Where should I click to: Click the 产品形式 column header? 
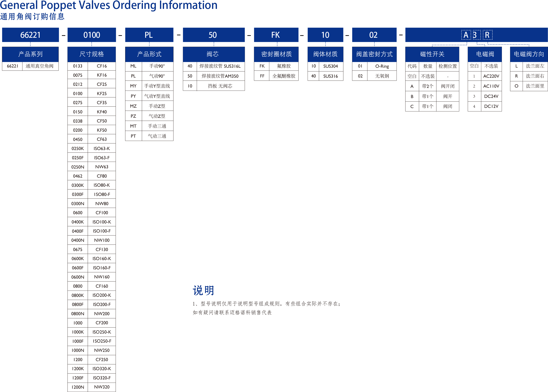click(149, 54)
